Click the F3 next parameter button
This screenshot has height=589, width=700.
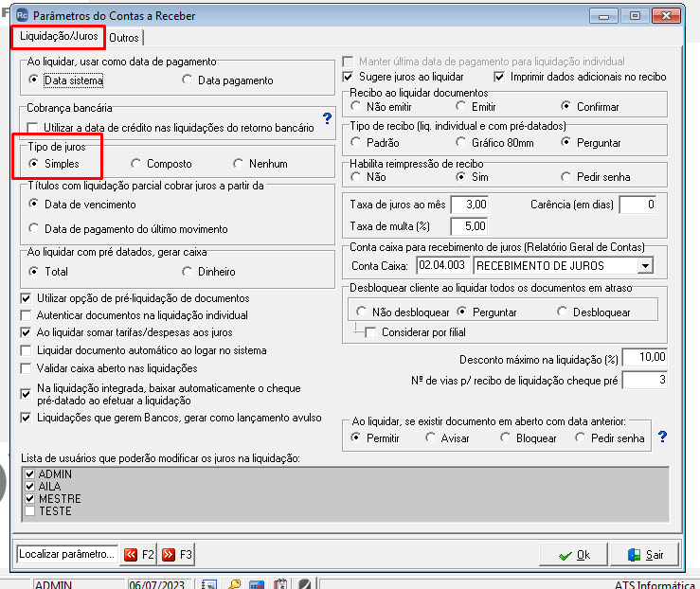[x=176, y=555]
